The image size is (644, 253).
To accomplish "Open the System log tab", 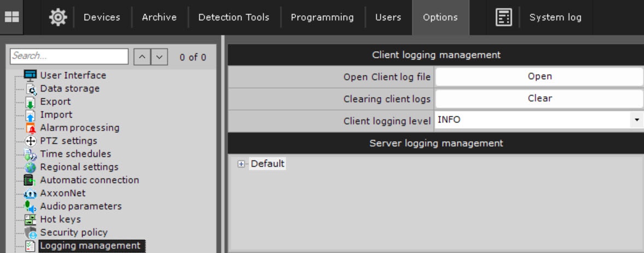I will click(x=556, y=17).
